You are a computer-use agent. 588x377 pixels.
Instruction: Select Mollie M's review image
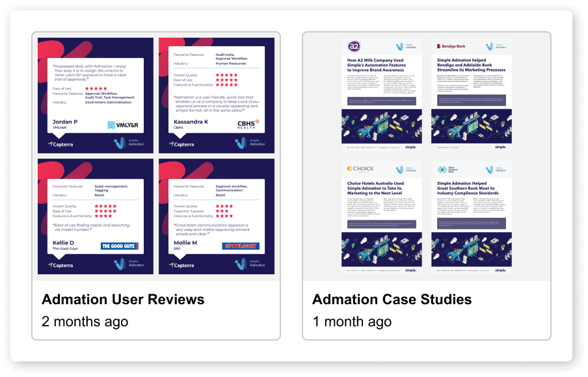[x=217, y=216]
